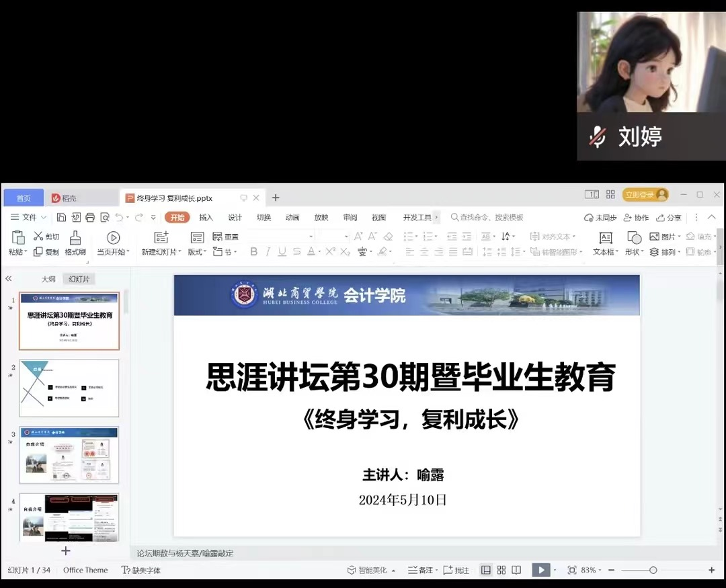Open the File (文件) menu dropdown
726x588 pixels.
click(29, 217)
